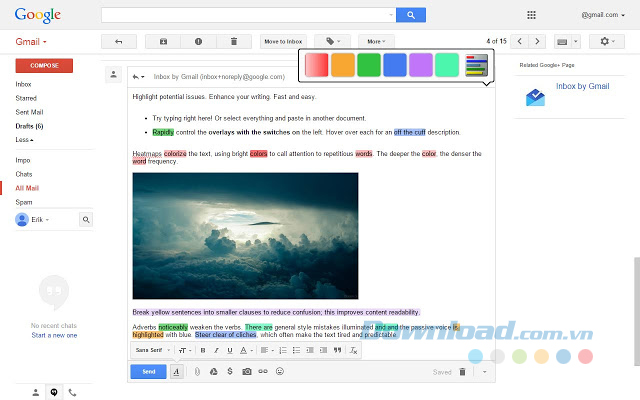Viewport: 640px width, 400px height.
Task: Click the blue search button
Action: (x=411, y=15)
